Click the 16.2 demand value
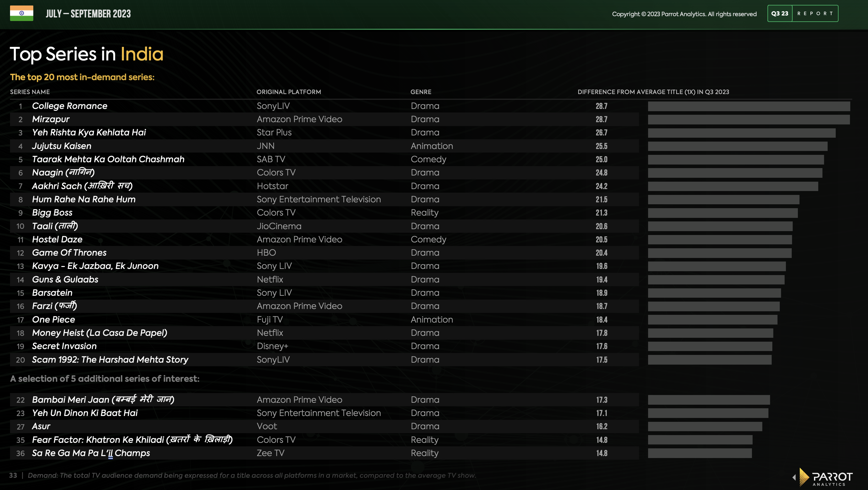 click(602, 426)
